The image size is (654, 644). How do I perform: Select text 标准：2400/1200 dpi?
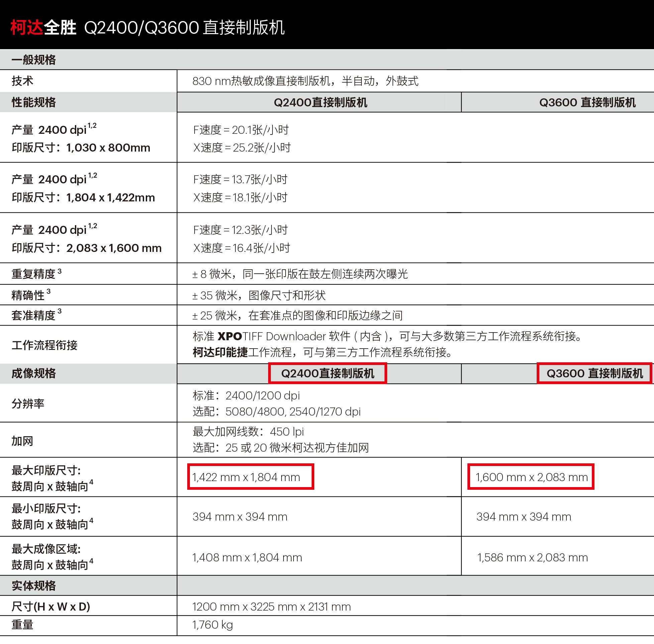point(246,395)
